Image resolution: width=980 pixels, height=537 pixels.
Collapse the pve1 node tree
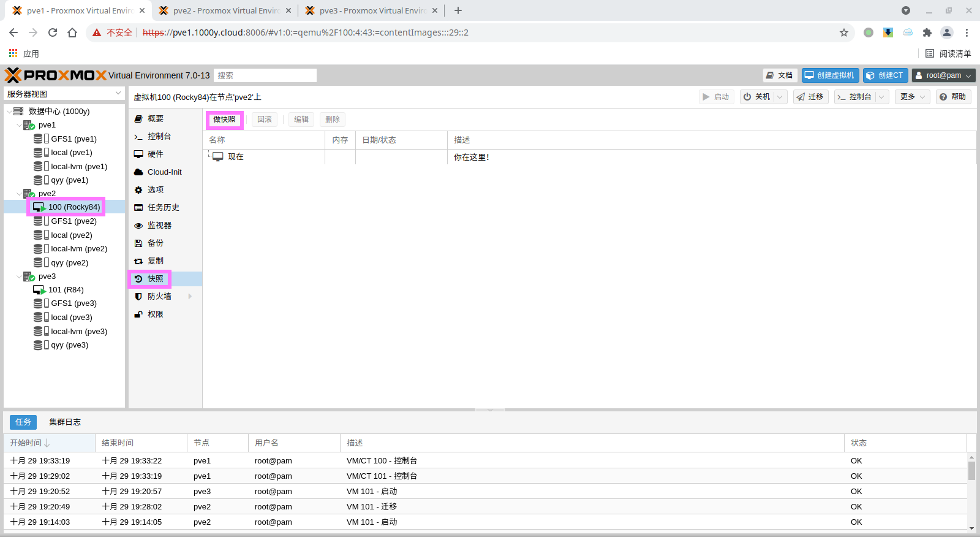[19, 125]
